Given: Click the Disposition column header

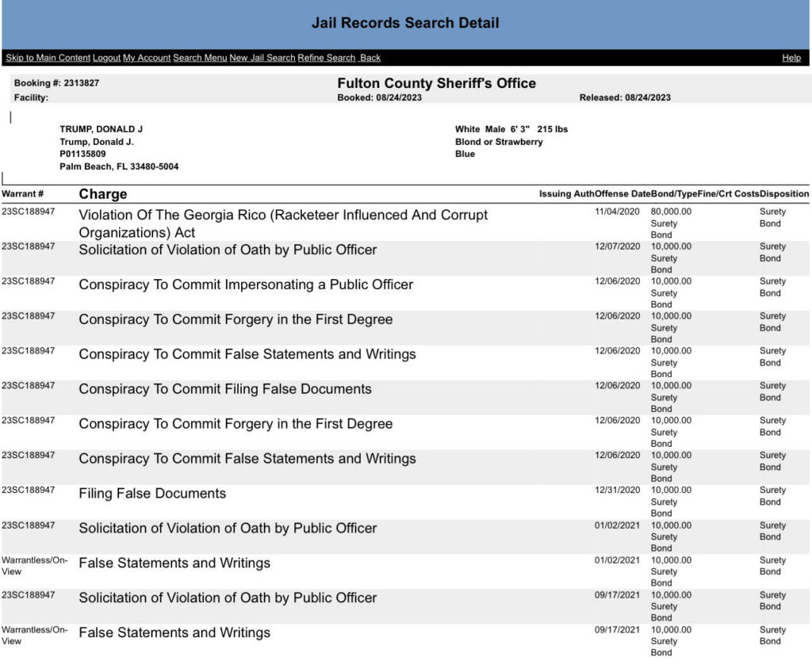Looking at the screenshot, I should 784,193.
